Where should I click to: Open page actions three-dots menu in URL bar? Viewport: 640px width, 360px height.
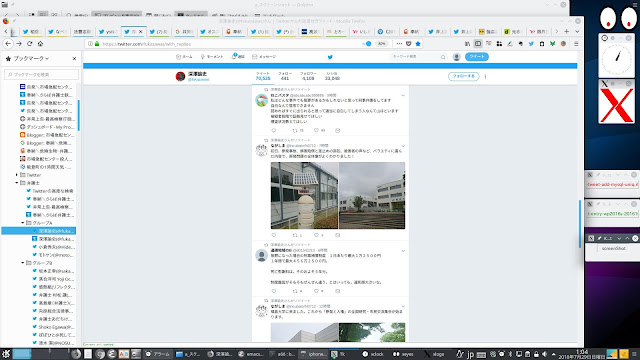click(x=399, y=44)
